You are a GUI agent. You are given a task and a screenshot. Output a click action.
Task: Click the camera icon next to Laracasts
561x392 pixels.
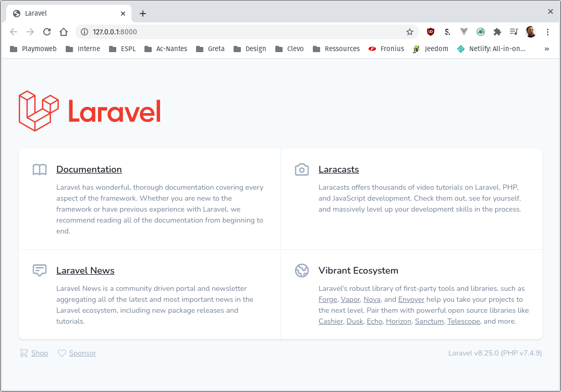301,169
